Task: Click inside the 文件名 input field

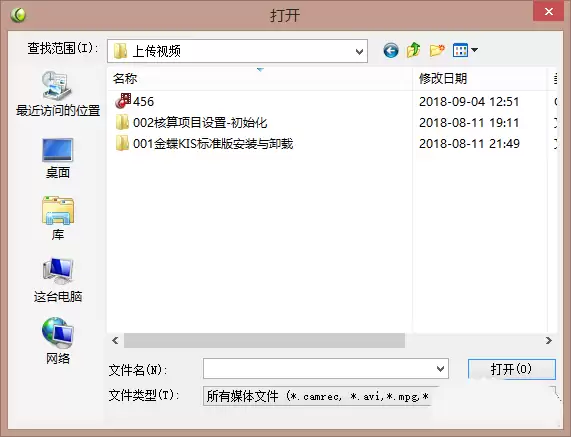Action: 319,369
